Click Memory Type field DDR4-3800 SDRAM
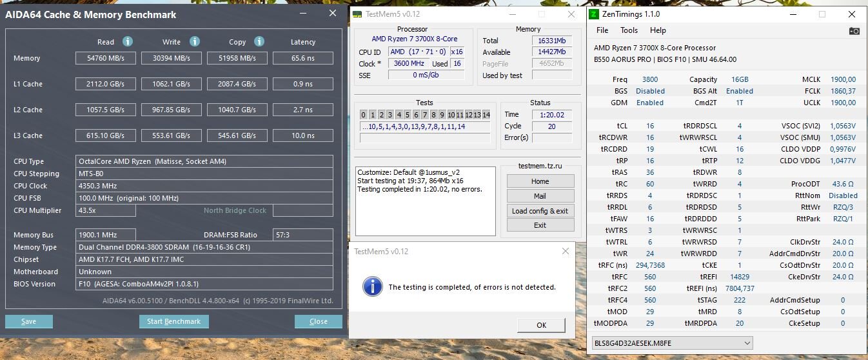 click(204, 247)
